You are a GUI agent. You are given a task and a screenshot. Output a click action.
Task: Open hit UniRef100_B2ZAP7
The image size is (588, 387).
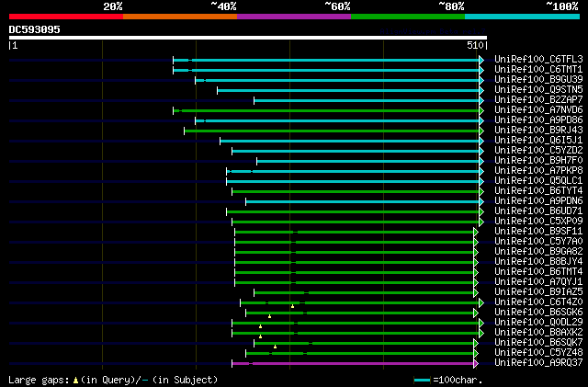[x=538, y=100]
